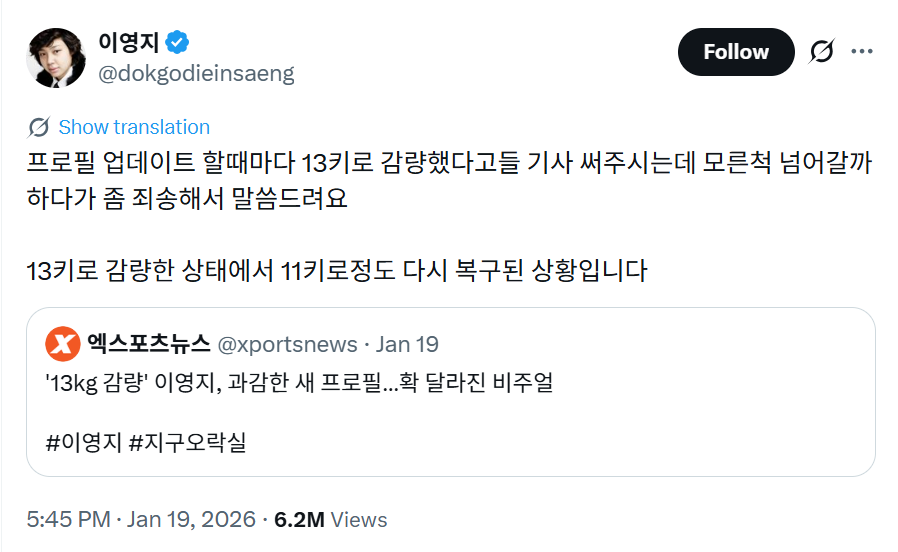Open 이영지's profile picture
The image size is (898, 552).
[x=57, y=57]
